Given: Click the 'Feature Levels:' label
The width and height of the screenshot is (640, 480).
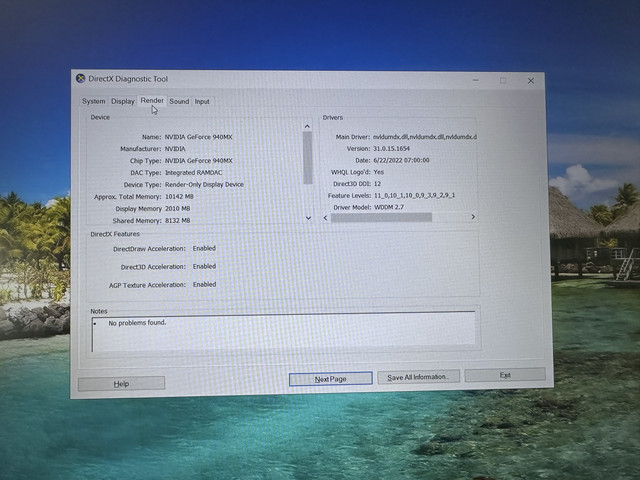Looking at the screenshot, I should 349,196.
